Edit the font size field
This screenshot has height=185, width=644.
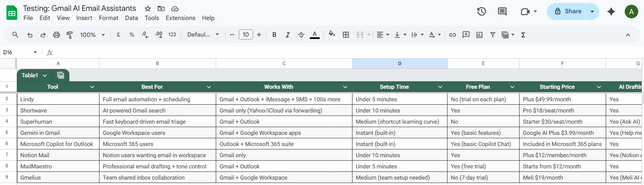click(246, 35)
